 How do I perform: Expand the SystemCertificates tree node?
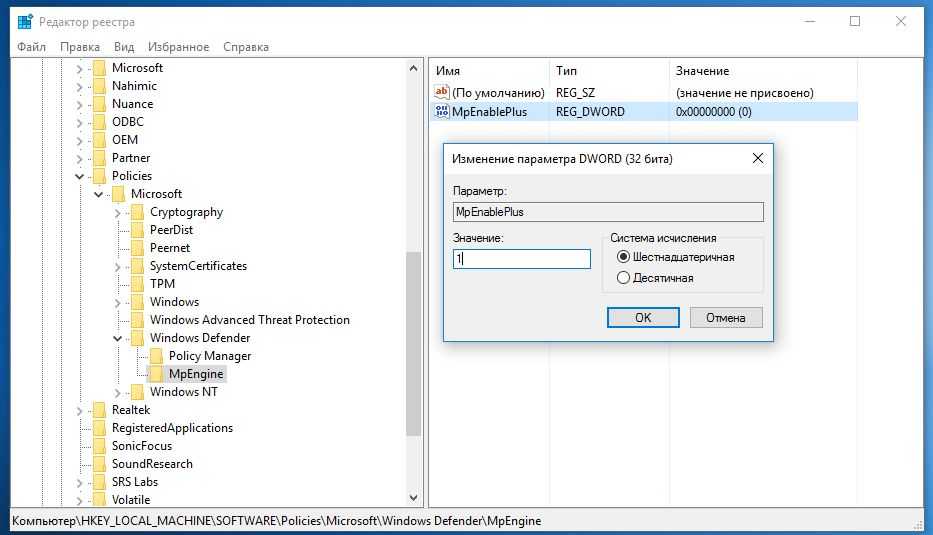tap(117, 266)
